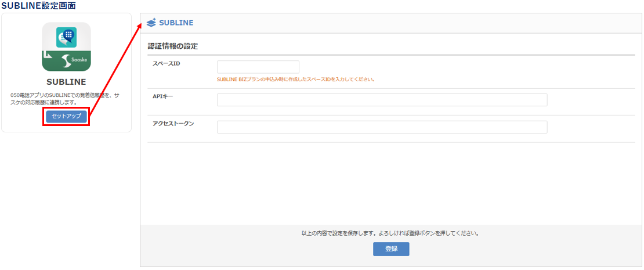The image size is (644, 270).
Task: Click the SUBLINE header title text
Action: point(176,23)
